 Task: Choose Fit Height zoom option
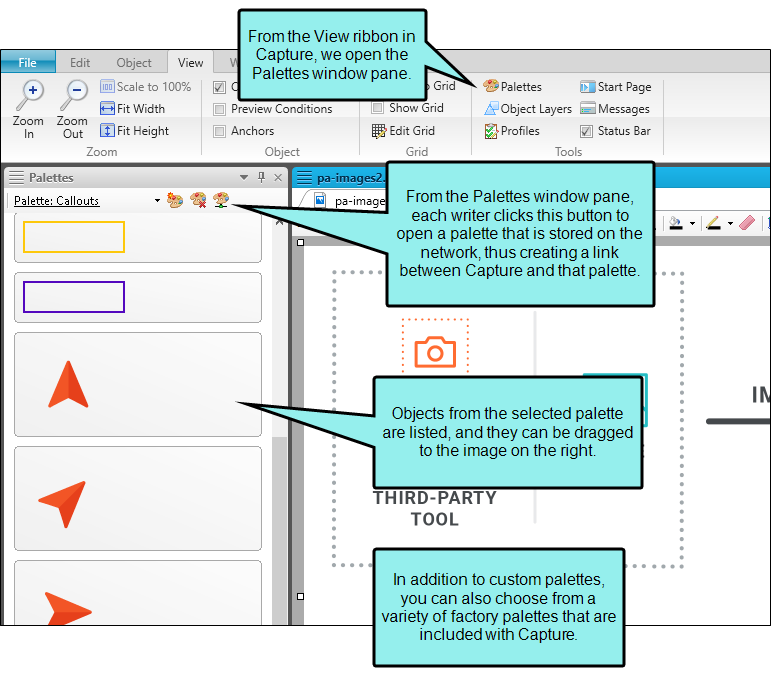pos(134,130)
